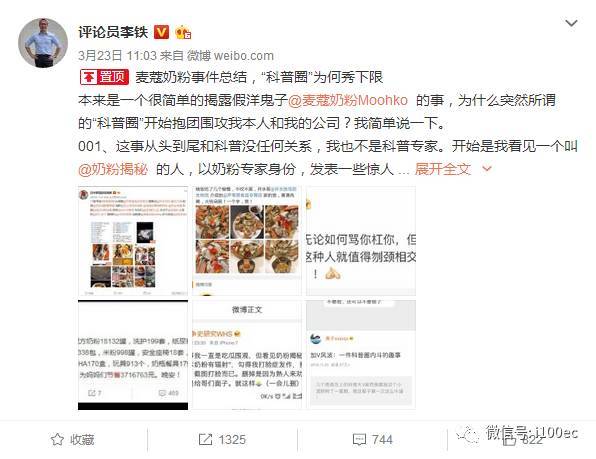Viewport: 596px width, 459px height.
Task: Click the membership crown badge icon
Action: (x=183, y=33)
